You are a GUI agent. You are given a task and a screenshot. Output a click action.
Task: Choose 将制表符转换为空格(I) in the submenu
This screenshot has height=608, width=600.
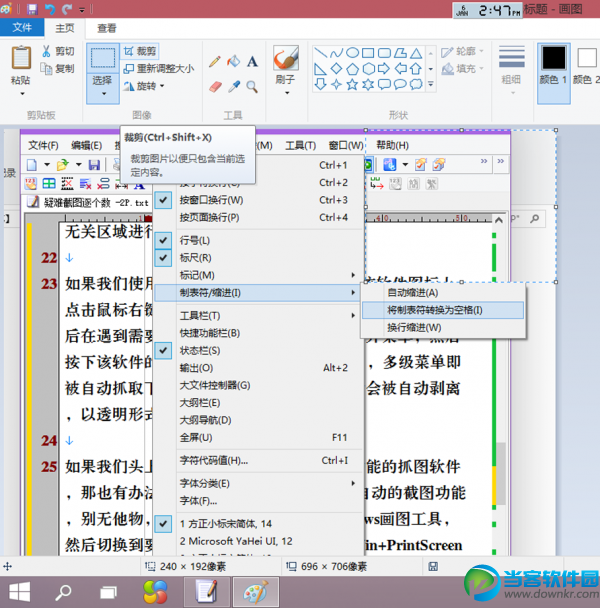pos(443,310)
